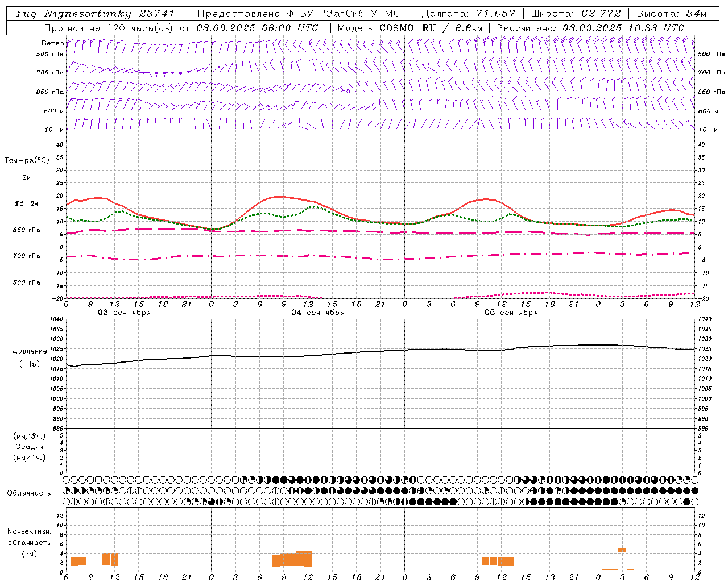Screen dimensions: 728x582
Task: Select the elevation label Высота: 84м
Action: coord(672,14)
